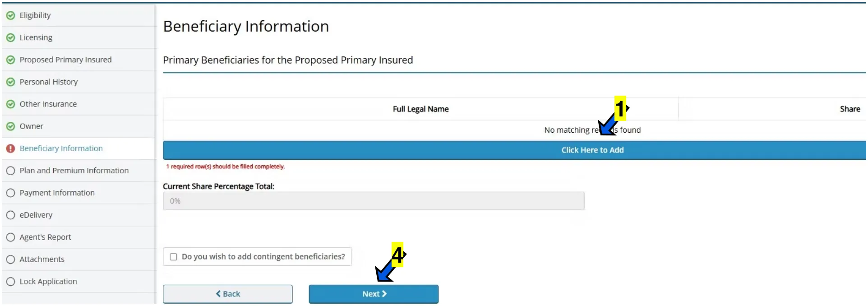Open the Attachments section

tap(42, 259)
